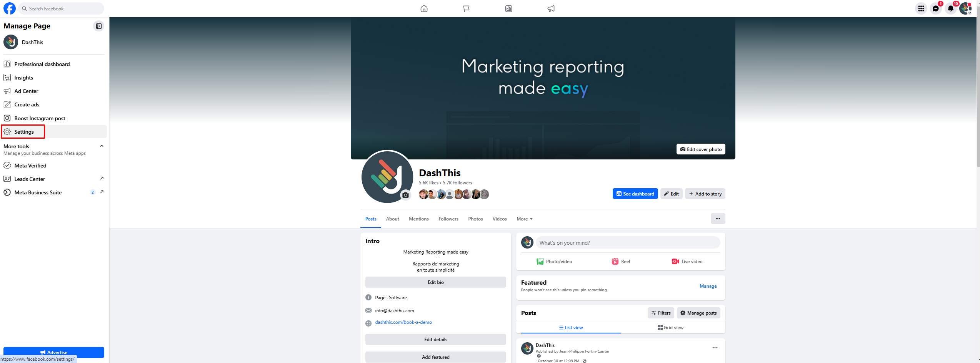Open the Home icon in top navigation
The width and height of the screenshot is (980, 363).
tap(424, 8)
